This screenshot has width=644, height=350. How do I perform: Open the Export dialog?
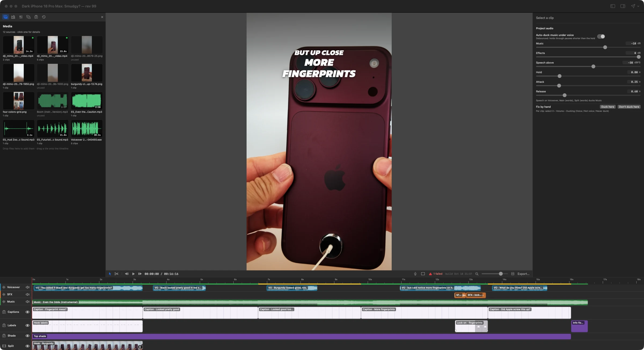pyautogui.click(x=523, y=274)
